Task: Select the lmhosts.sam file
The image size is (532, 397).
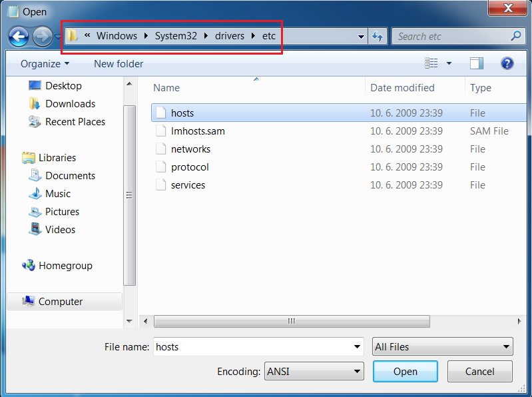Action: coord(339,131)
